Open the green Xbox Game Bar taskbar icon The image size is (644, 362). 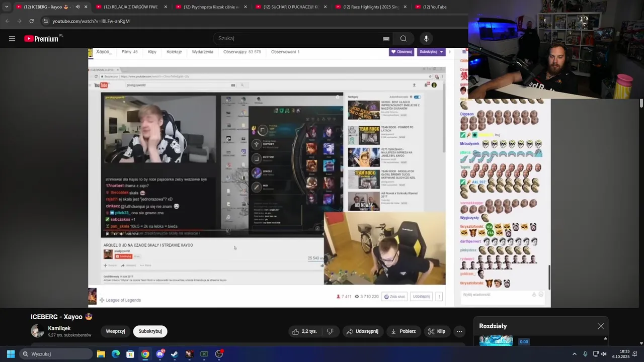click(204, 354)
